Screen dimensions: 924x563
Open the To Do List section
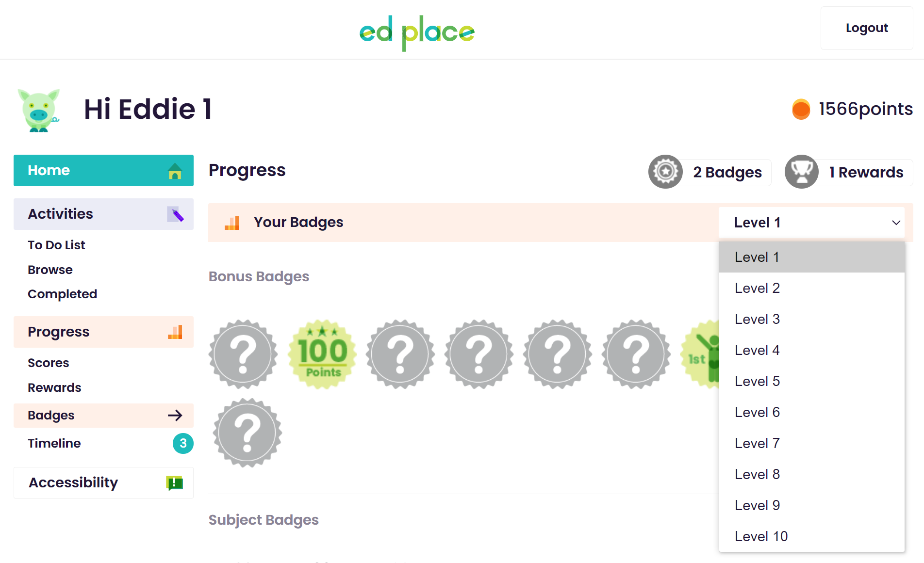(x=56, y=245)
